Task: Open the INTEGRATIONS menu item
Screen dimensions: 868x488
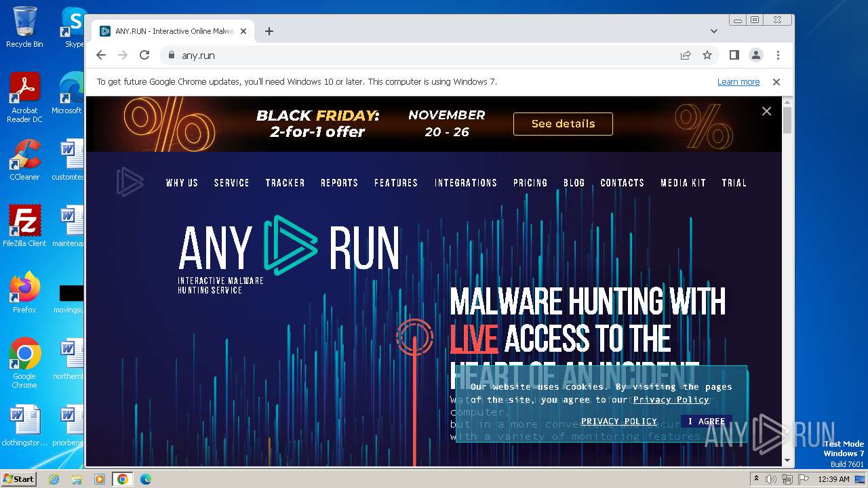Action: point(466,183)
